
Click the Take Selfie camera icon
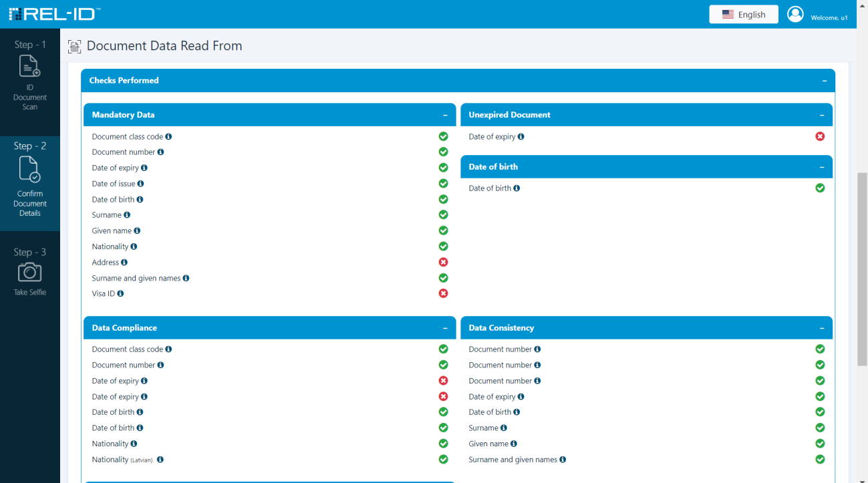pos(29,272)
